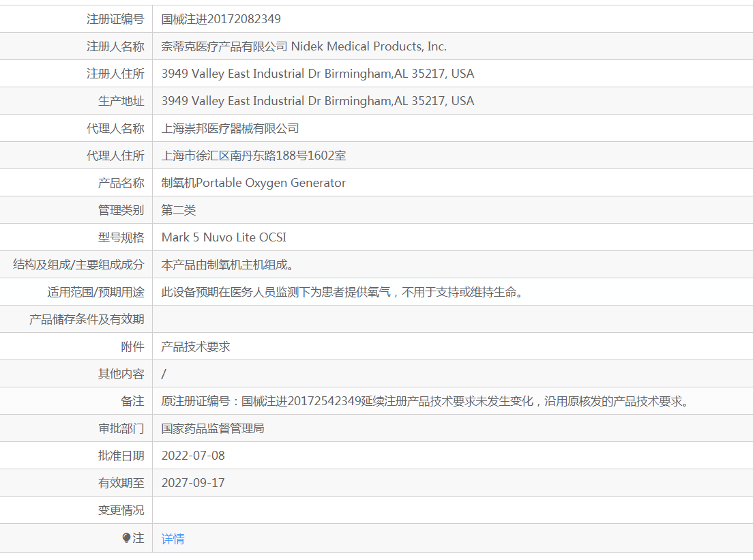
Task: Select product name 制氧机Portable Oxygen Generator
Action: (x=254, y=183)
